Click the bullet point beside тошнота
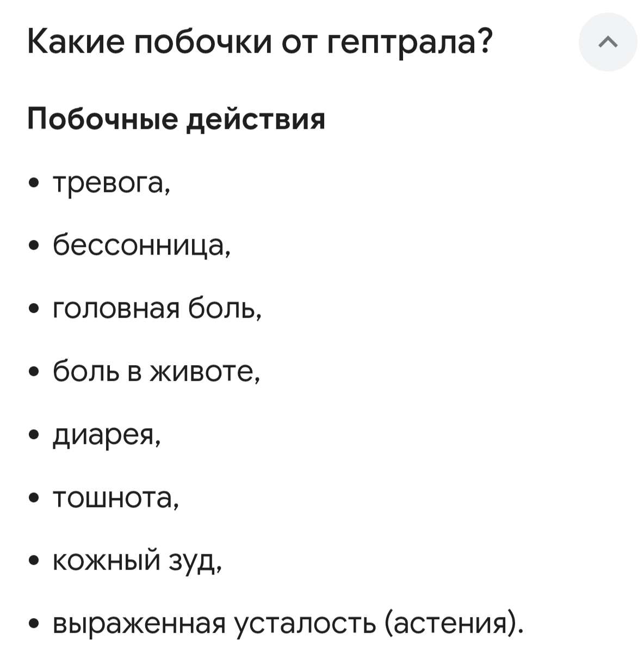This screenshot has height=672, width=644. tap(35, 498)
